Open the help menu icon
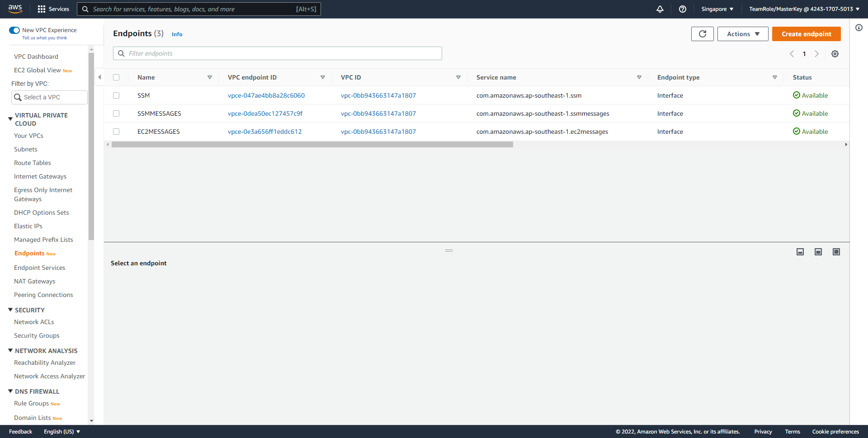 tap(683, 9)
